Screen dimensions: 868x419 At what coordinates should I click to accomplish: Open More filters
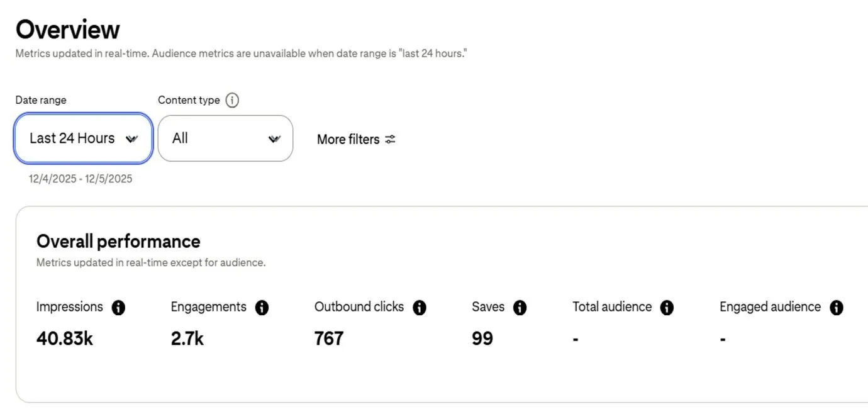click(348, 139)
